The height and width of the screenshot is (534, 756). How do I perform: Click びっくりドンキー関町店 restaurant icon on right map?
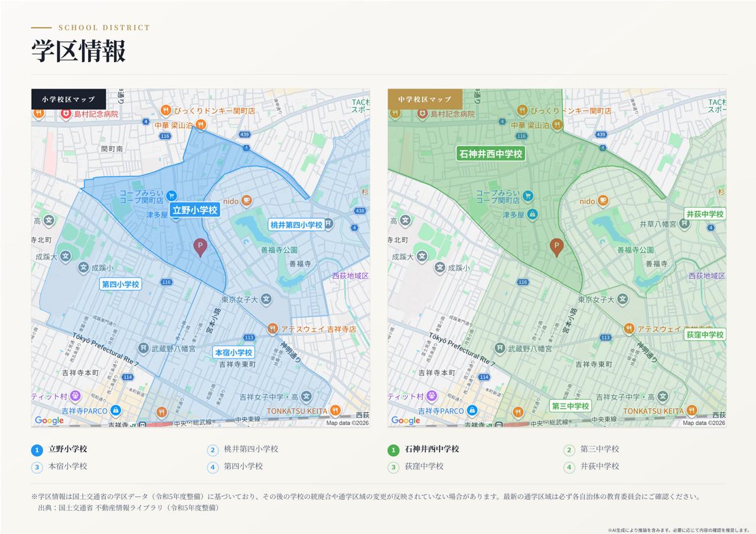pos(522,110)
